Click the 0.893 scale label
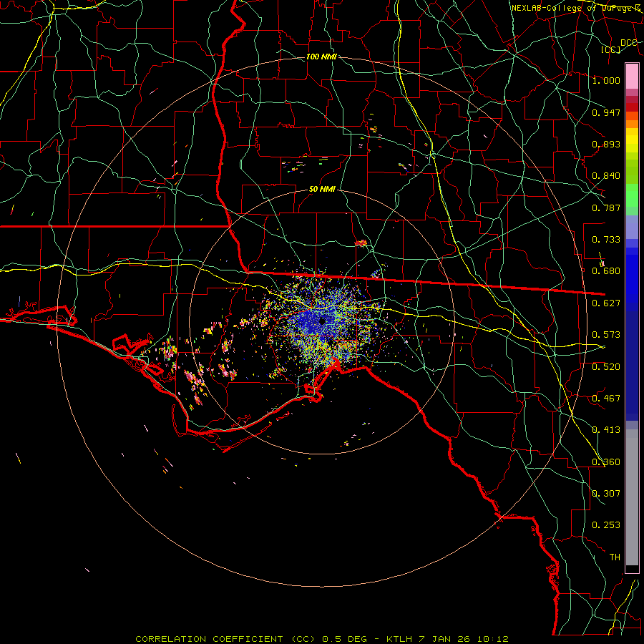Image resolution: width=644 pixels, height=644 pixels. (606, 144)
